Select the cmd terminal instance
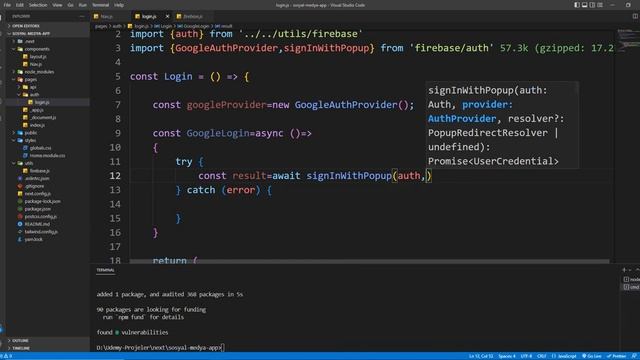The image size is (640, 360). [x=631, y=287]
